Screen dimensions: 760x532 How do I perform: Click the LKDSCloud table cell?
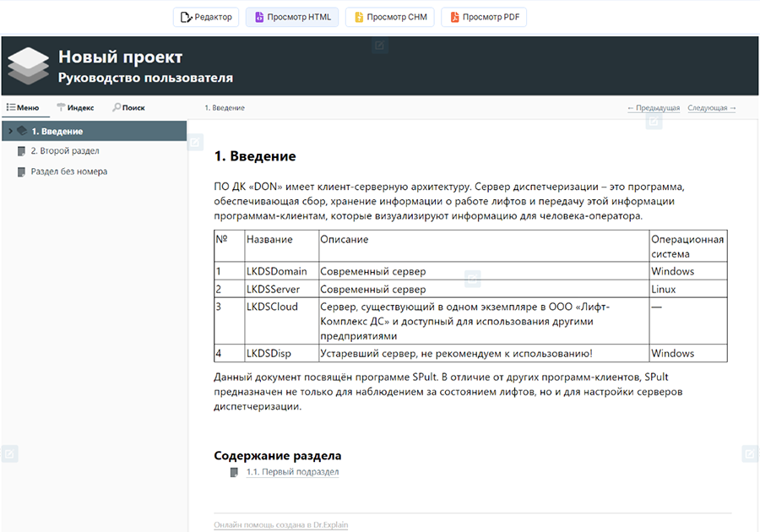[x=281, y=321]
